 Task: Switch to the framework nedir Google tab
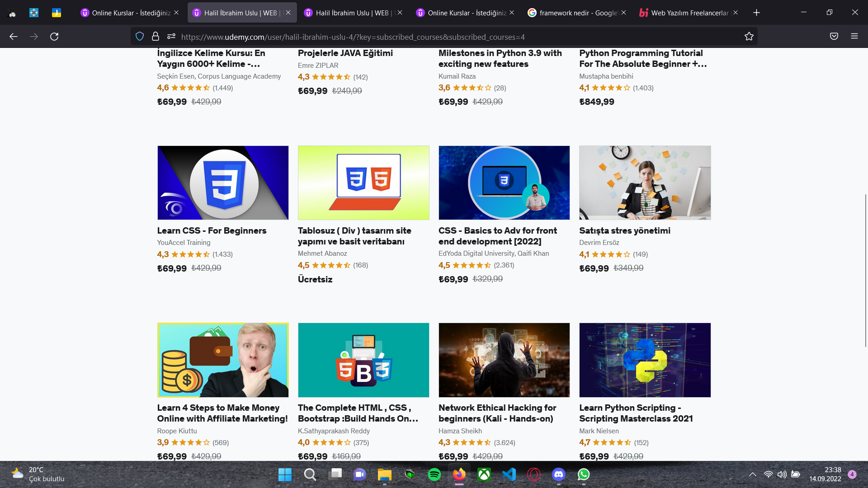577,13
